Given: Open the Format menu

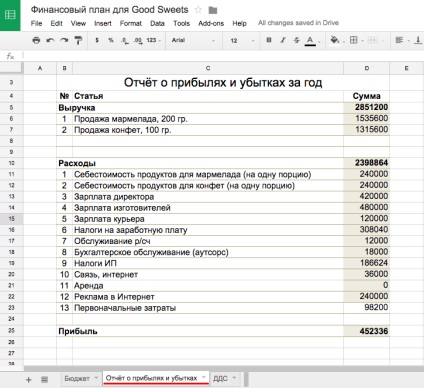Looking at the screenshot, I should click(x=131, y=23).
